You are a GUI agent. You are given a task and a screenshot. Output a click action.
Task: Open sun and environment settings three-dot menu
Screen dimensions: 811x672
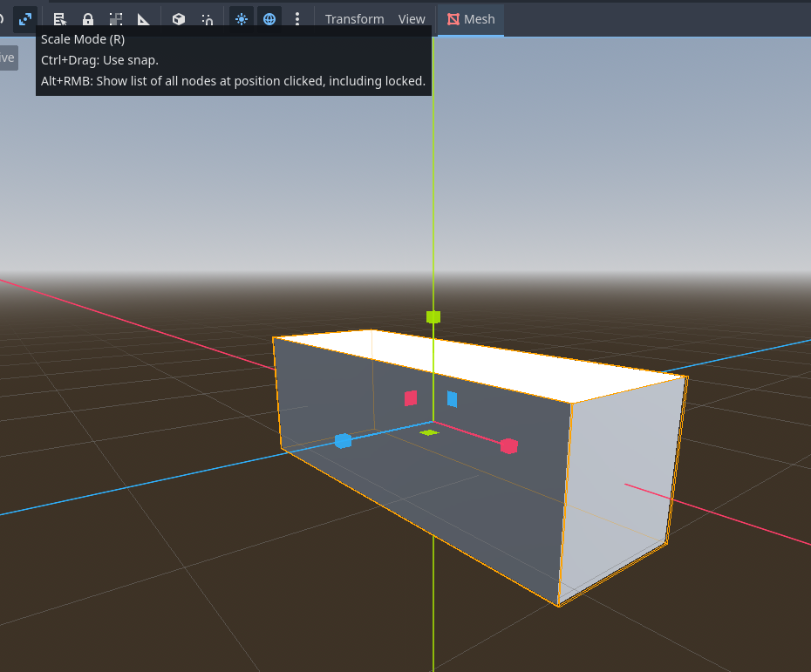point(297,19)
